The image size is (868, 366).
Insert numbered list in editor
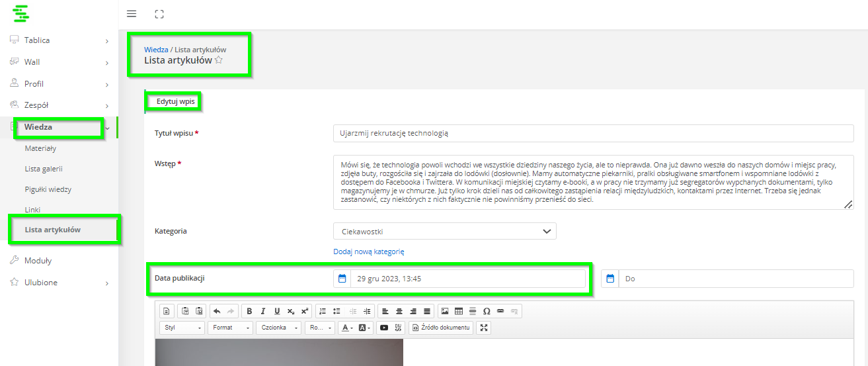tap(323, 311)
